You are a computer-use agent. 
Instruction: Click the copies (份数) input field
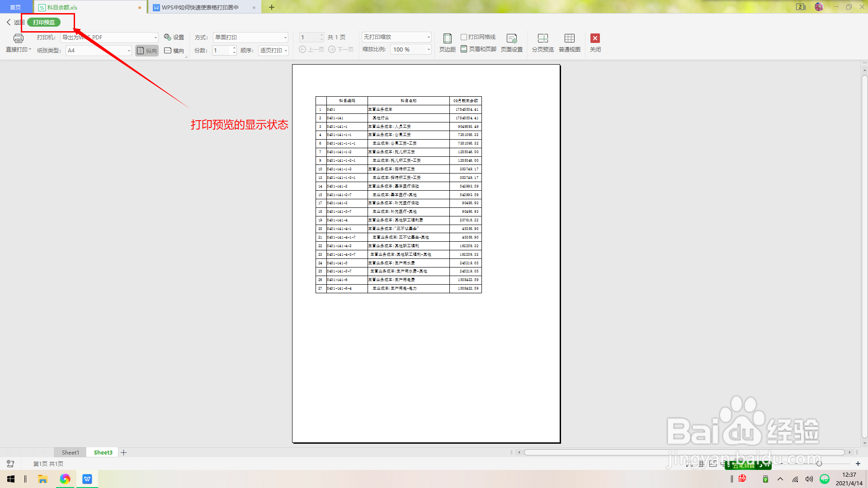(222, 51)
